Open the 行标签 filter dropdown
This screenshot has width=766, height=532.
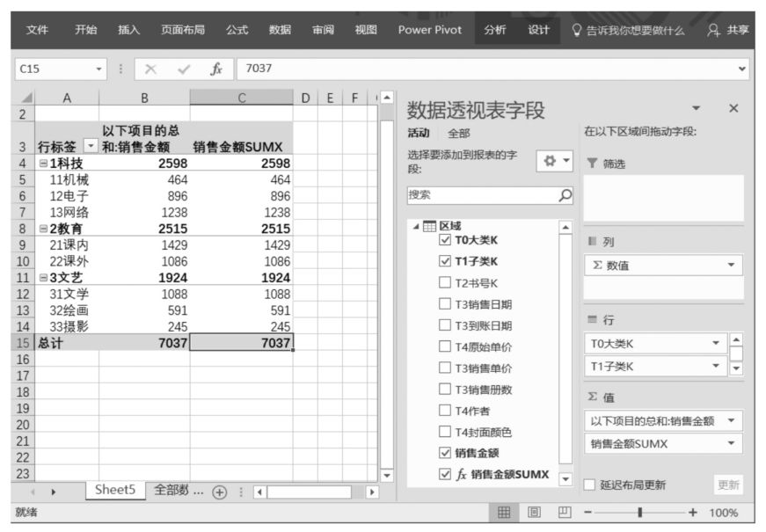coord(91,146)
